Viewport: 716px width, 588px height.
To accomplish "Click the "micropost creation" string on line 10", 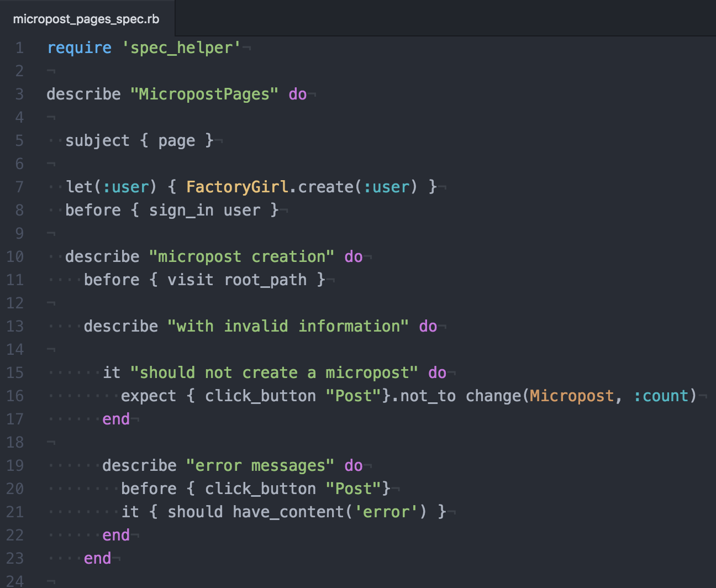I will (x=242, y=257).
